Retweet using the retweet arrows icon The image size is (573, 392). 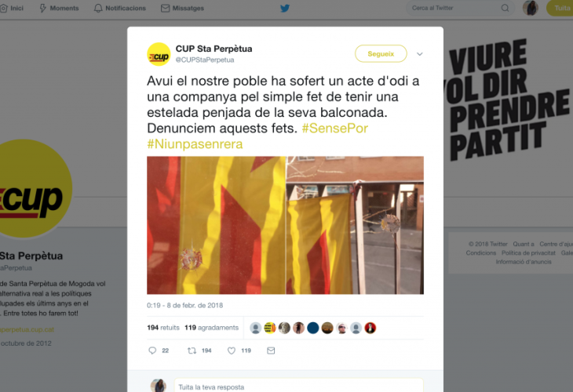click(x=192, y=350)
